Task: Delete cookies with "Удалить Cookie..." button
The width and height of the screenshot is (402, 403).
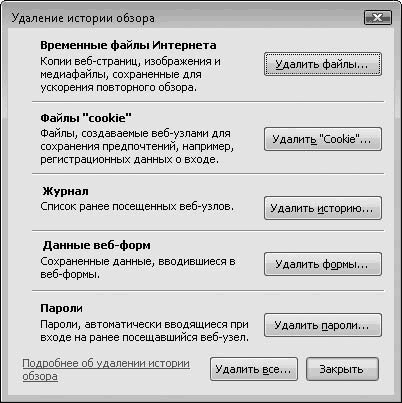Action: (323, 139)
